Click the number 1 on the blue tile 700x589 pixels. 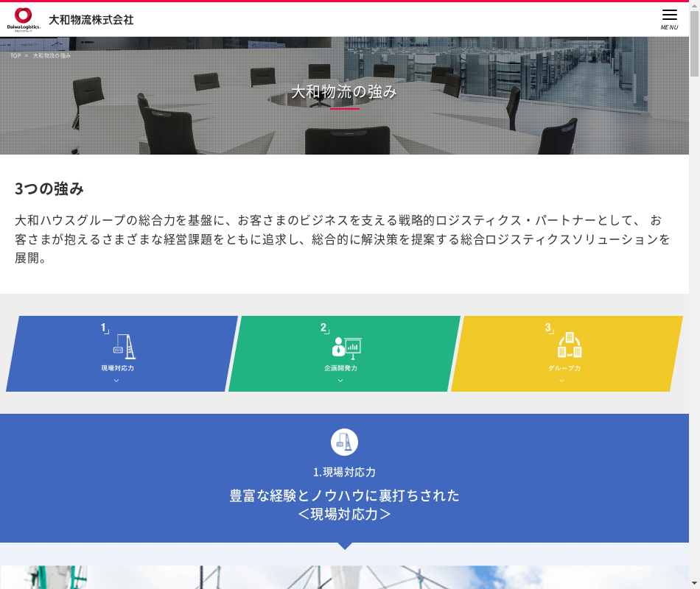click(103, 328)
